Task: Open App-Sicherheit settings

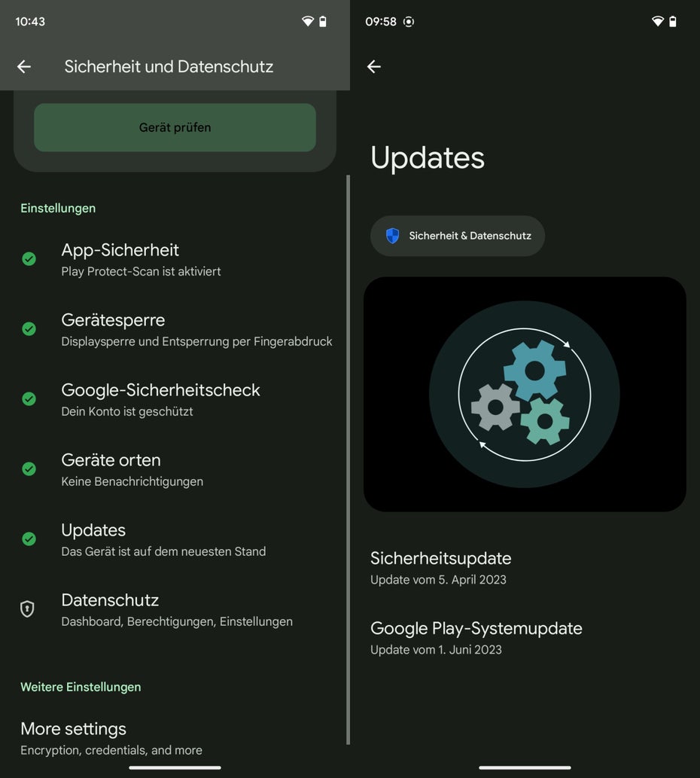Action: point(175,260)
